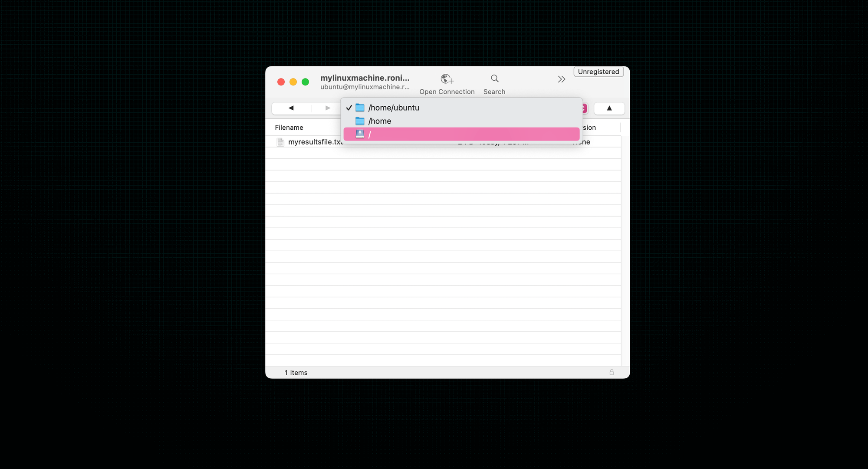Screen dimensions: 868x469
Task: Zoom window with the green button
Action: [305, 82]
